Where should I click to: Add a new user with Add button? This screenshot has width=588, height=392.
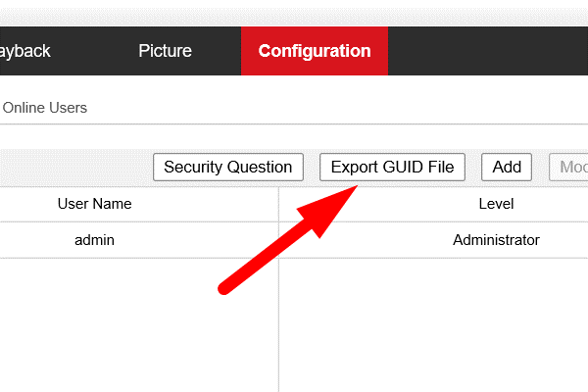coord(507,167)
